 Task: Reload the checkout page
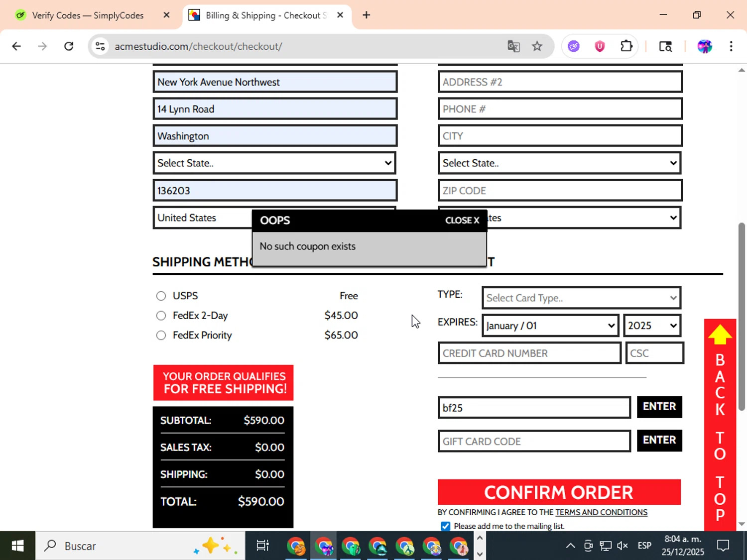[69, 46]
